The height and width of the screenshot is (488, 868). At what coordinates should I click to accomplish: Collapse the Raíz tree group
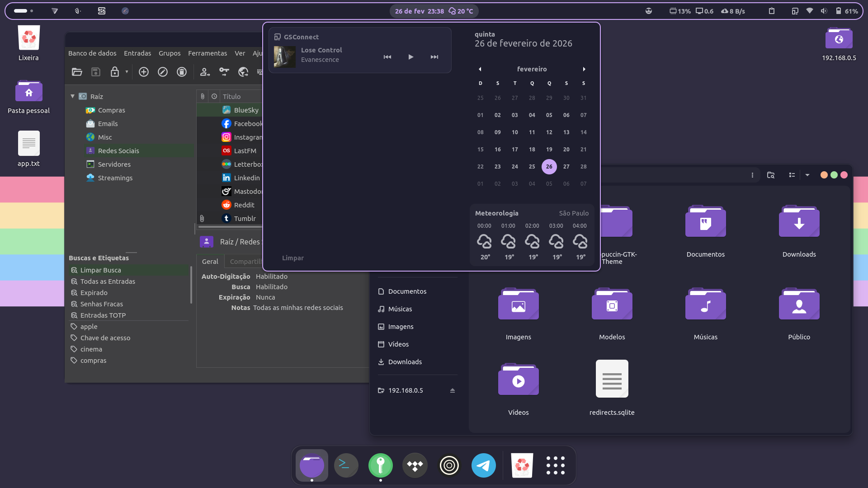click(x=72, y=96)
